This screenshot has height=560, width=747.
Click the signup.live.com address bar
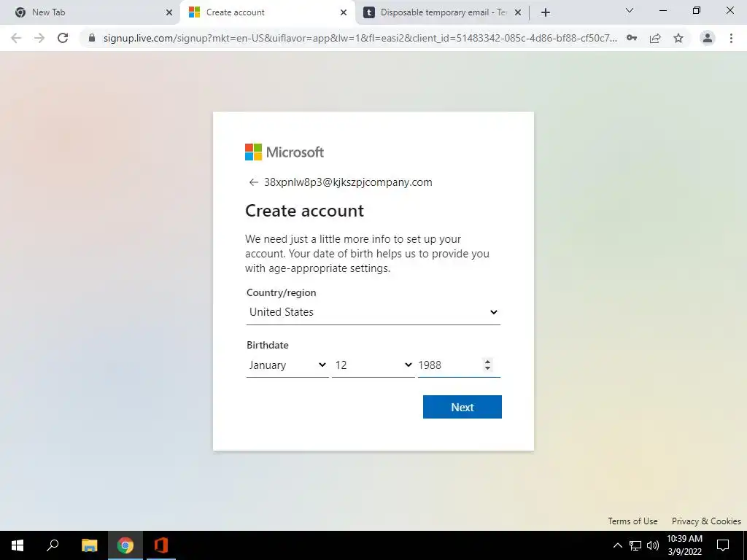coord(360,38)
